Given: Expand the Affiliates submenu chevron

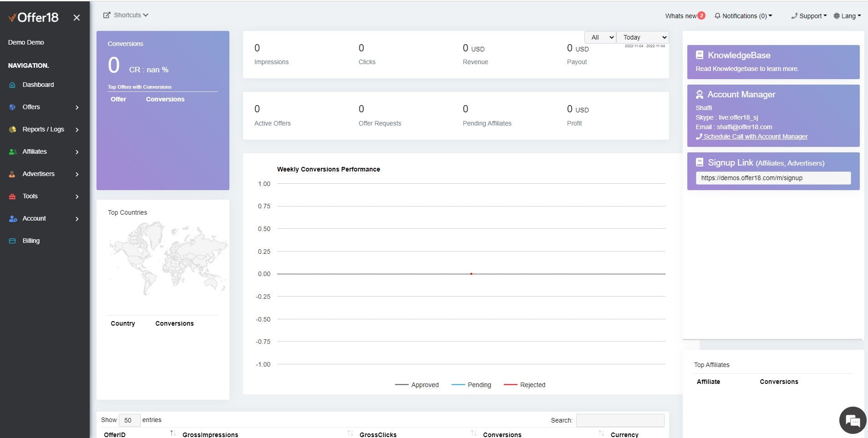Looking at the screenshot, I should point(77,152).
